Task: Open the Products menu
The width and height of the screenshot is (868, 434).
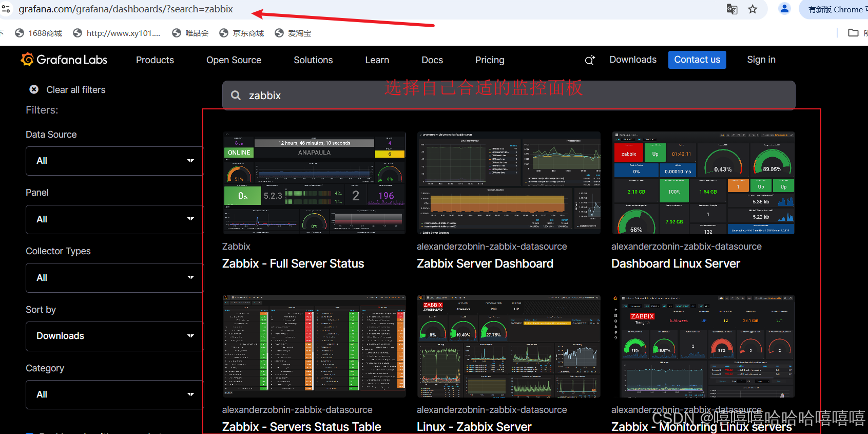Action: (x=155, y=60)
